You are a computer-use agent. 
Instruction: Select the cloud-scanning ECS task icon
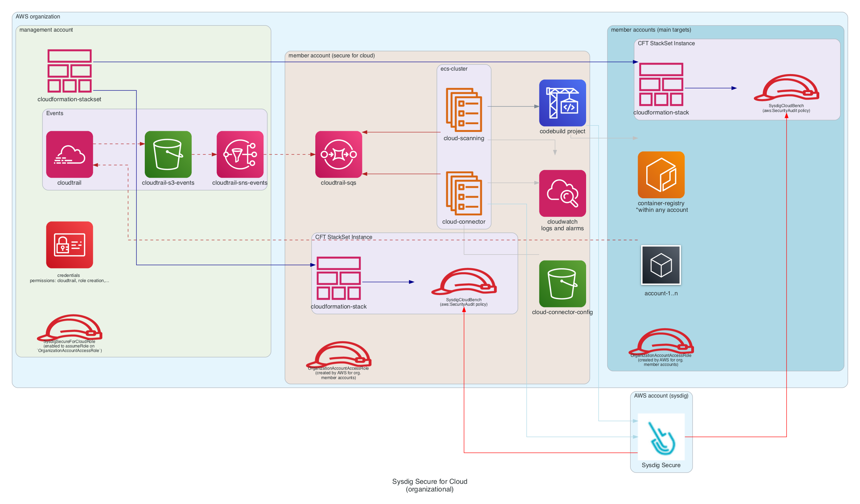(464, 110)
